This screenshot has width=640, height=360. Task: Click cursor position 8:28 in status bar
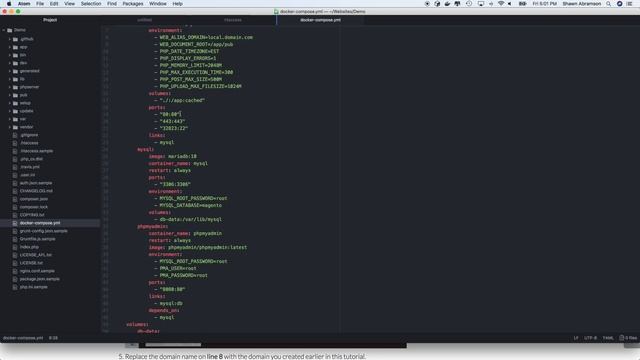coord(53,338)
